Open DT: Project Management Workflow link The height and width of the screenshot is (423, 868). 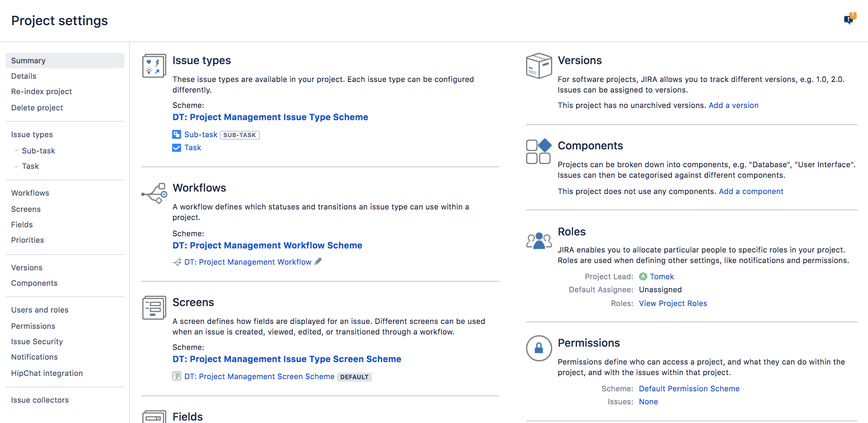pos(248,262)
